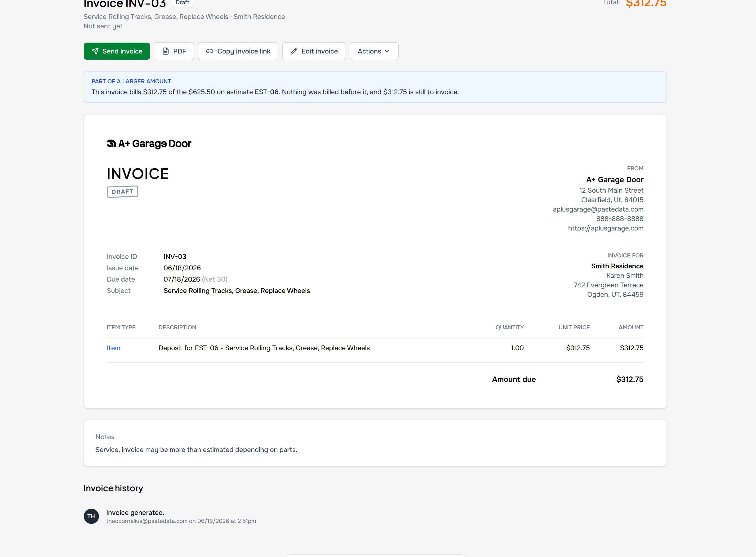Screen dimensions: 756x557
Task: Download the invoice via PDF button
Action: (x=174, y=51)
